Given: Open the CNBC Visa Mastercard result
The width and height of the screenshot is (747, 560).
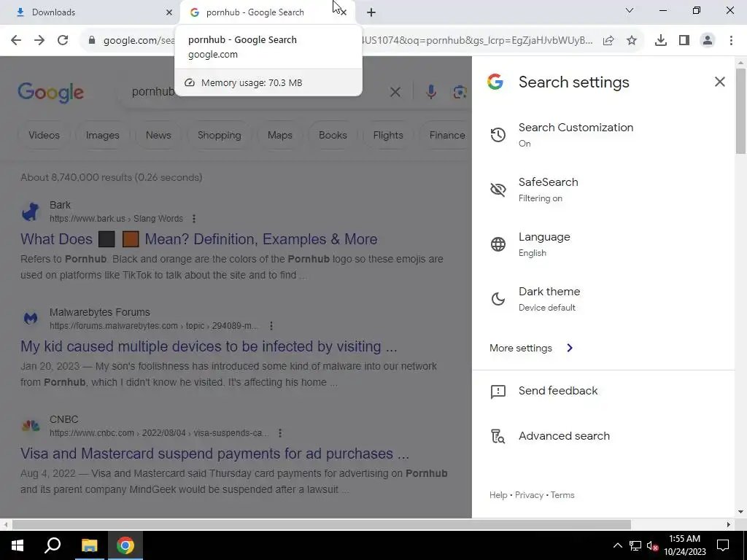Looking at the screenshot, I should [215, 454].
